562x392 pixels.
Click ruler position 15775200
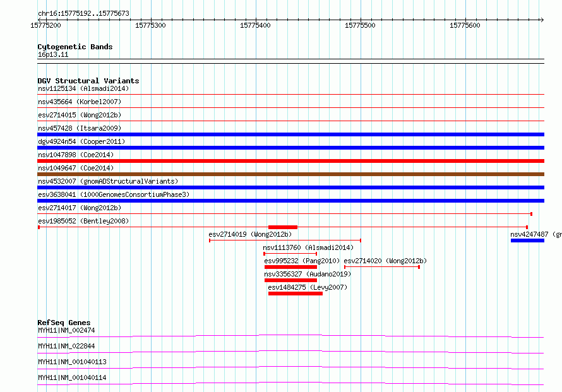[x=46, y=25]
